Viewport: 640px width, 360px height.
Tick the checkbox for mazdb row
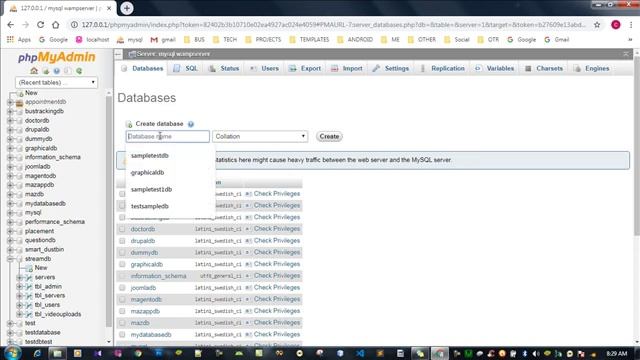[122, 323]
